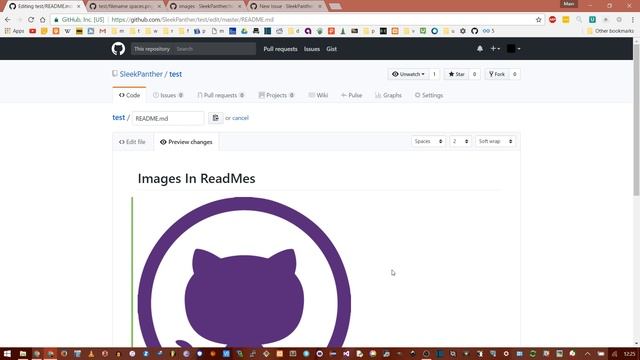Click the purple Octocat preview image
The height and width of the screenshot is (360, 640).
click(244, 272)
